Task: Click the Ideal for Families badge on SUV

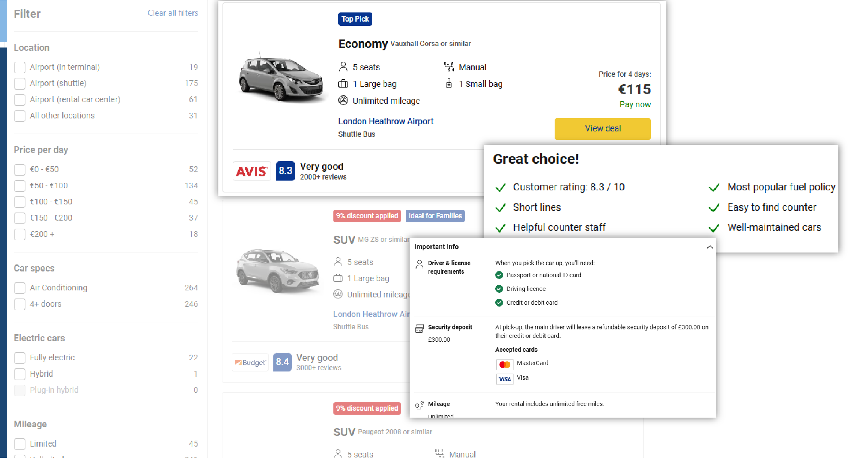Action: 435,216
